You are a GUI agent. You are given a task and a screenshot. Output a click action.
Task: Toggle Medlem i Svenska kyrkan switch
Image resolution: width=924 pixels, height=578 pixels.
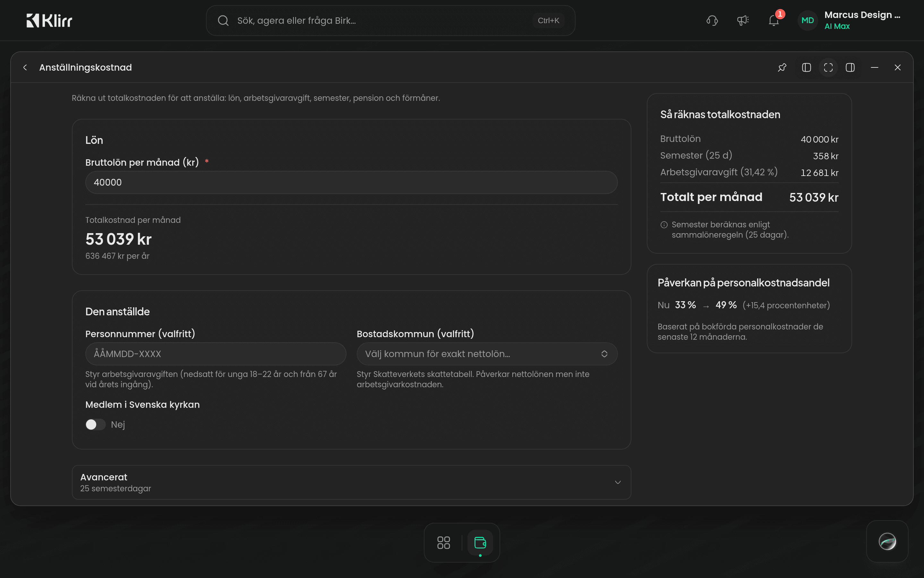[96, 425]
